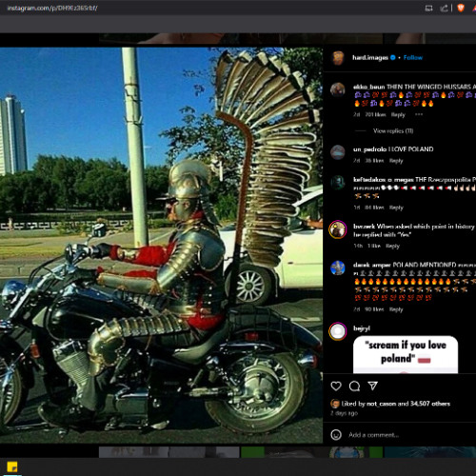Open the avatar of the 'point in history' commenter
The height and width of the screenshot is (476, 476).
point(338,229)
